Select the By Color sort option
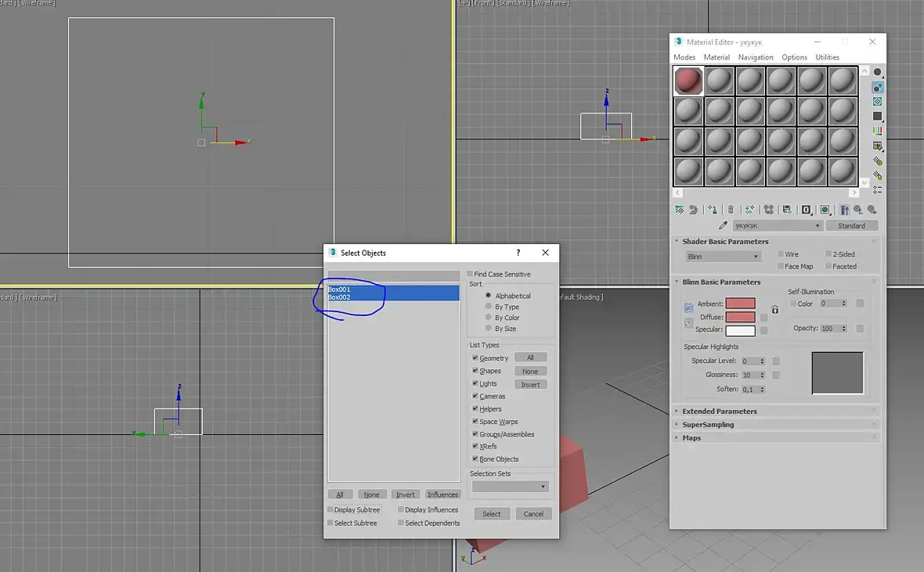Screen dimensions: 924x572 (x=488, y=317)
